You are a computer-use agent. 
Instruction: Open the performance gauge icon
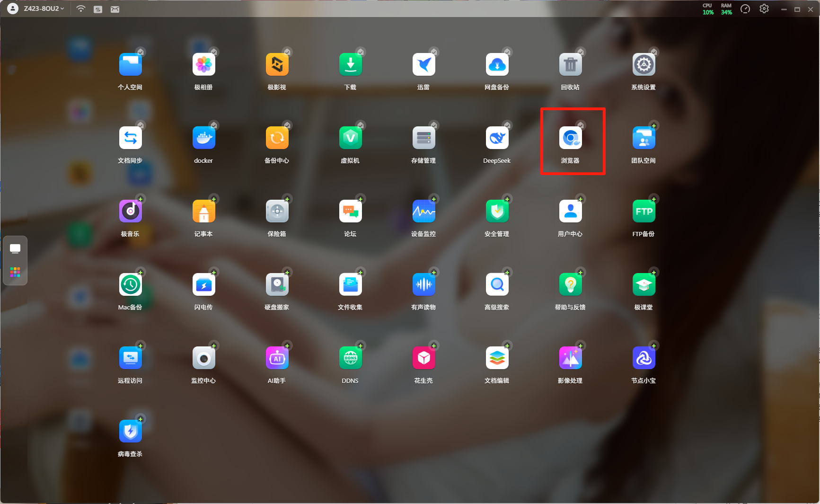tap(745, 9)
